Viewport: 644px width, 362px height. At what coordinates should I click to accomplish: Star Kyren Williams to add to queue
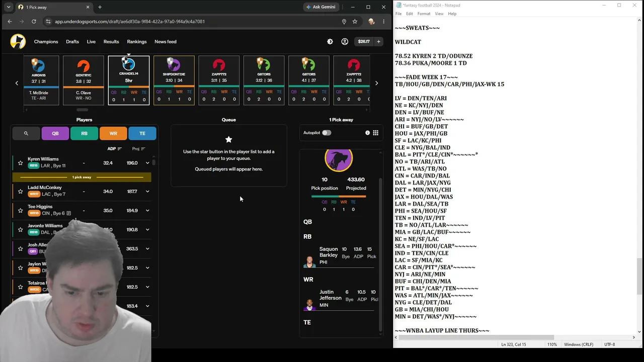click(20, 163)
